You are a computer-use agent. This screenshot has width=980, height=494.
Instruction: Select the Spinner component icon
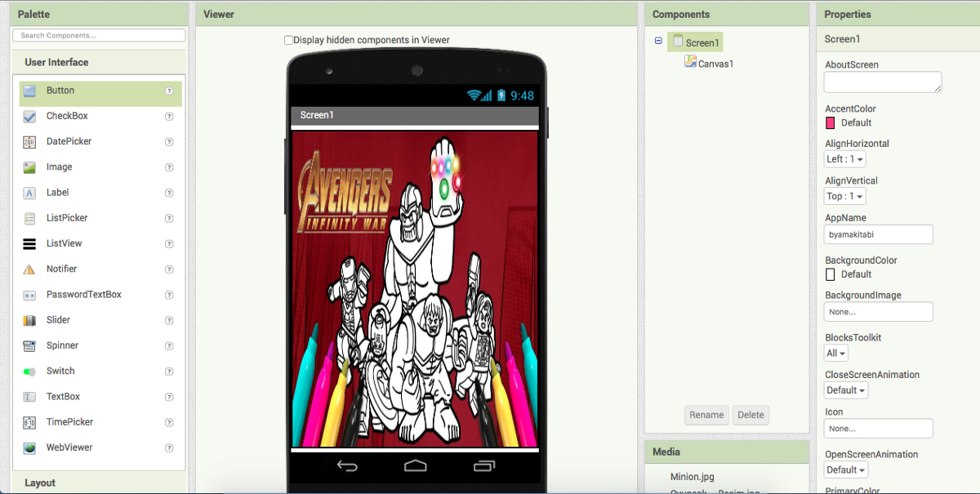29,346
